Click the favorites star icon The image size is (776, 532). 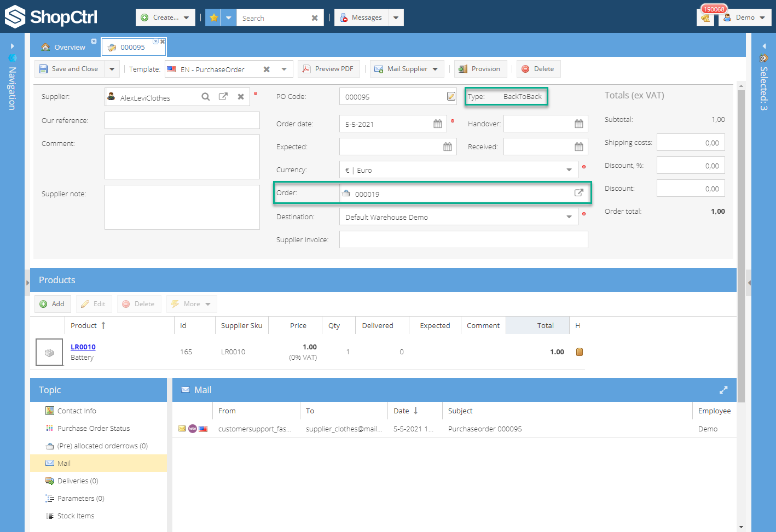point(214,17)
